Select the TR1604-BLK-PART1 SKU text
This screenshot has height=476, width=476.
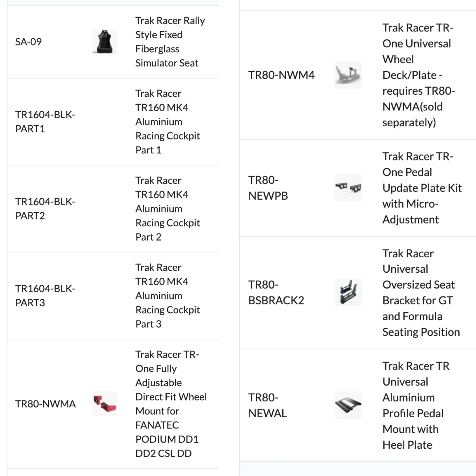click(x=45, y=122)
